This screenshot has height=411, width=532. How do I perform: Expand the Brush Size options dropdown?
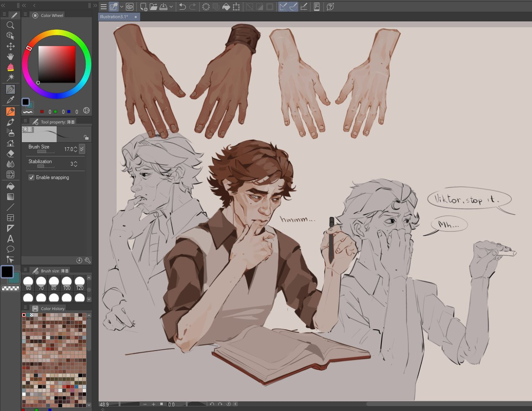click(82, 149)
